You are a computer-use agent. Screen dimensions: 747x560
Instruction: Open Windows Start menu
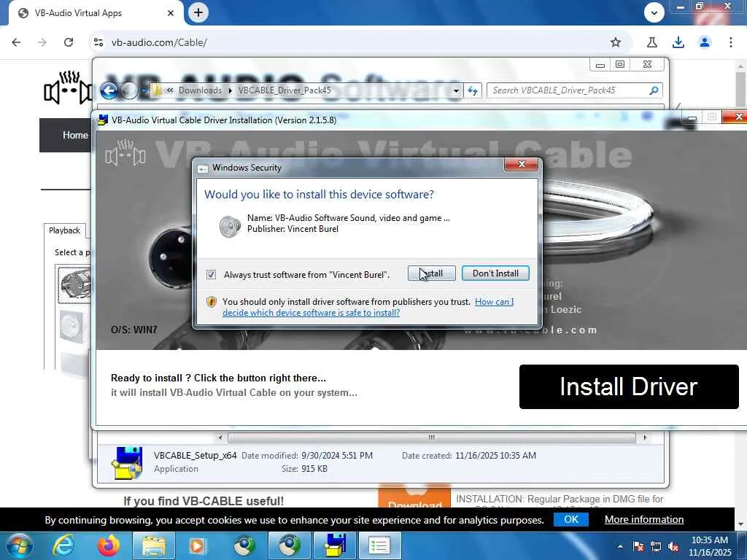point(20,545)
